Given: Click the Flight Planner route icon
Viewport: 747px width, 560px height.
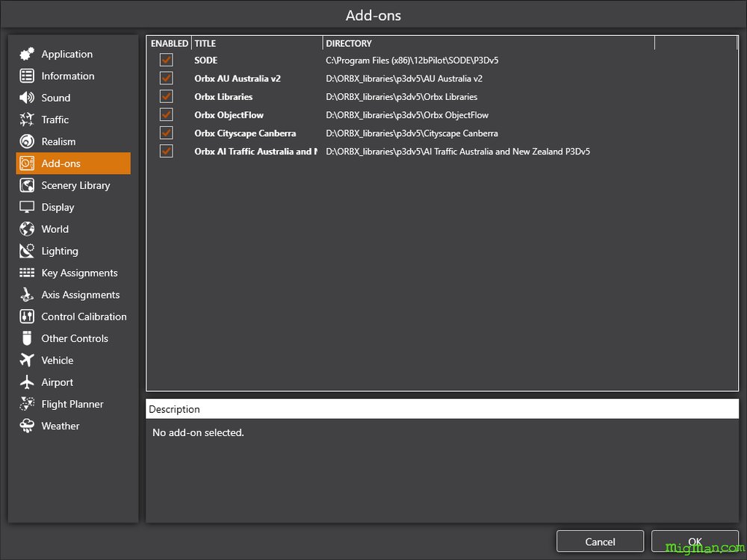Looking at the screenshot, I should [x=27, y=404].
